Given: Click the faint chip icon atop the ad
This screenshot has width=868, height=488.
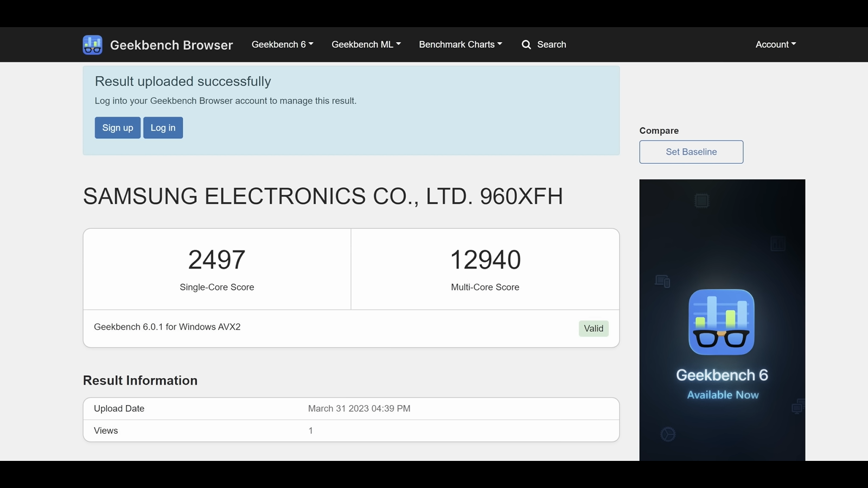Looking at the screenshot, I should [701, 201].
